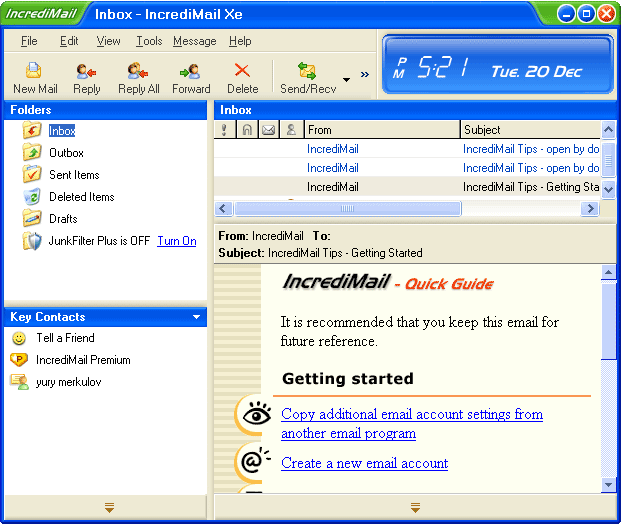Sort by priority exclamation column header
This screenshot has width=622, height=525.
225,129
